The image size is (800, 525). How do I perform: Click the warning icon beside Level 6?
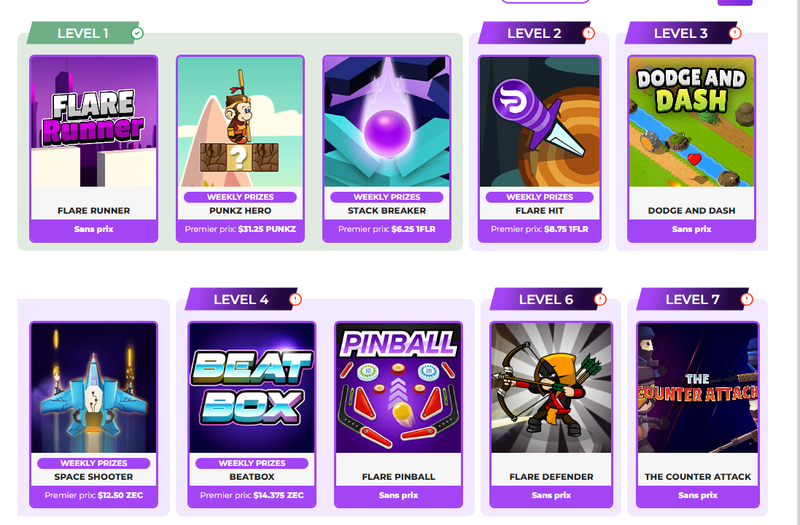(601, 299)
